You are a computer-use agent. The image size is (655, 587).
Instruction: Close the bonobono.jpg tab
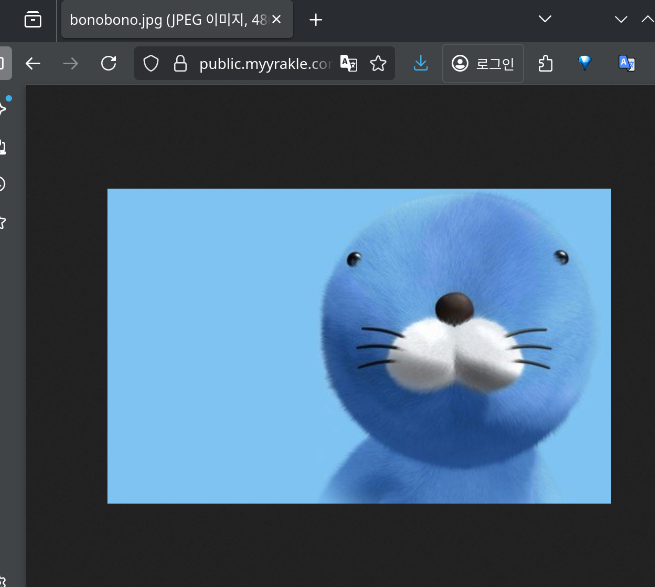pos(276,19)
